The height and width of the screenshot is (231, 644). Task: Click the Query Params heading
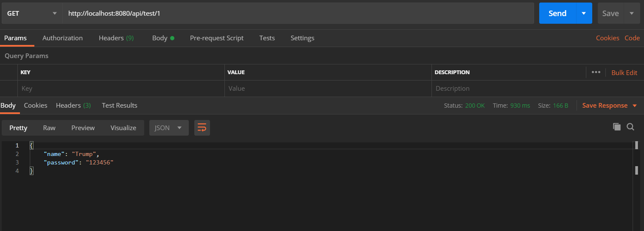click(x=26, y=56)
